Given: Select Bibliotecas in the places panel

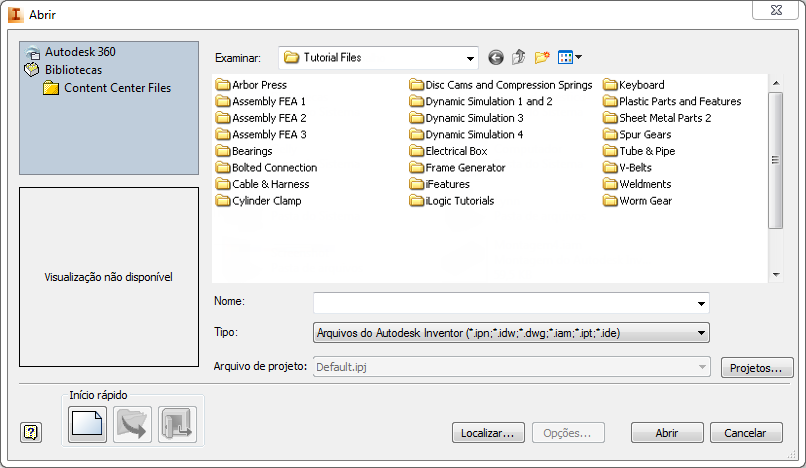Looking at the screenshot, I should pyautogui.click(x=63, y=70).
